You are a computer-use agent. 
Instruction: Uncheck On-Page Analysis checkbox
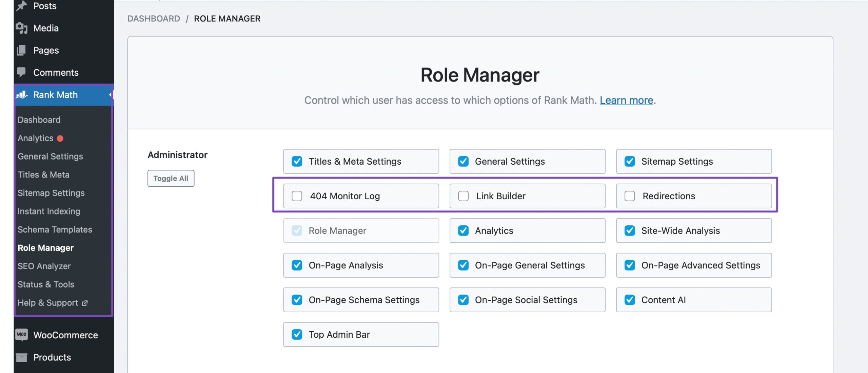pyautogui.click(x=297, y=265)
